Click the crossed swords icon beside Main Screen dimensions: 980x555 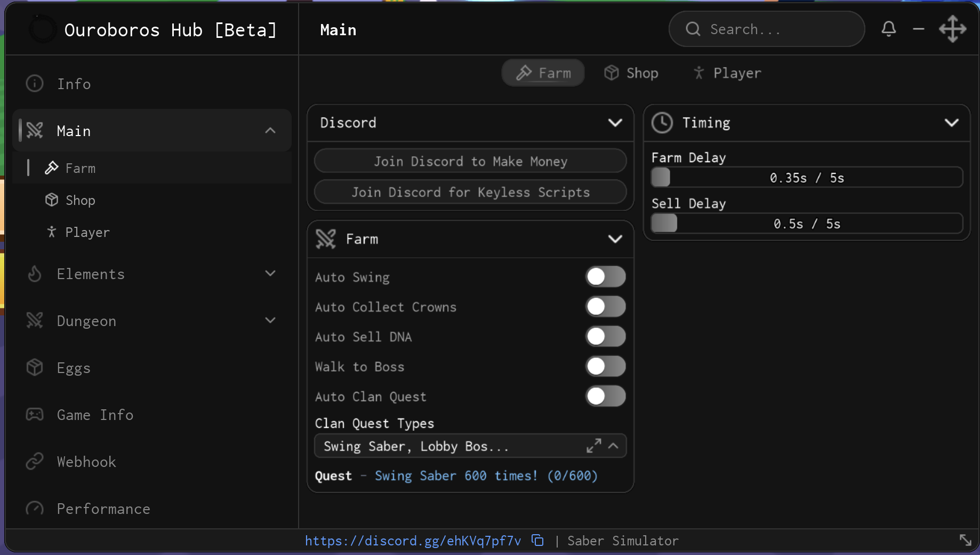(35, 130)
